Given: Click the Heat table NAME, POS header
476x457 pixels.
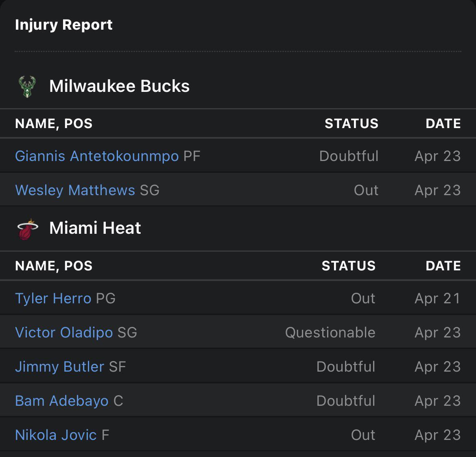Looking at the screenshot, I should [x=54, y=266].
